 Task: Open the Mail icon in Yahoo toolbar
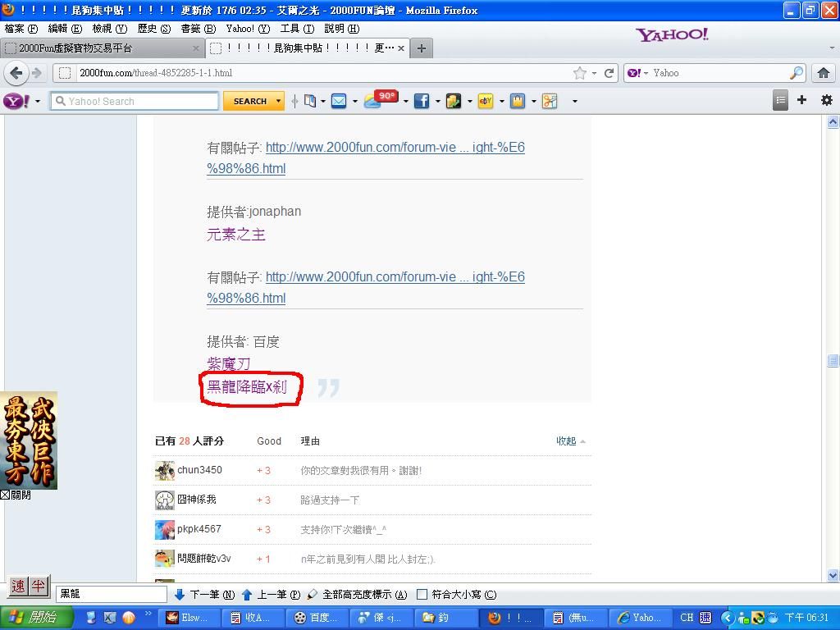[x=339, y=101]
